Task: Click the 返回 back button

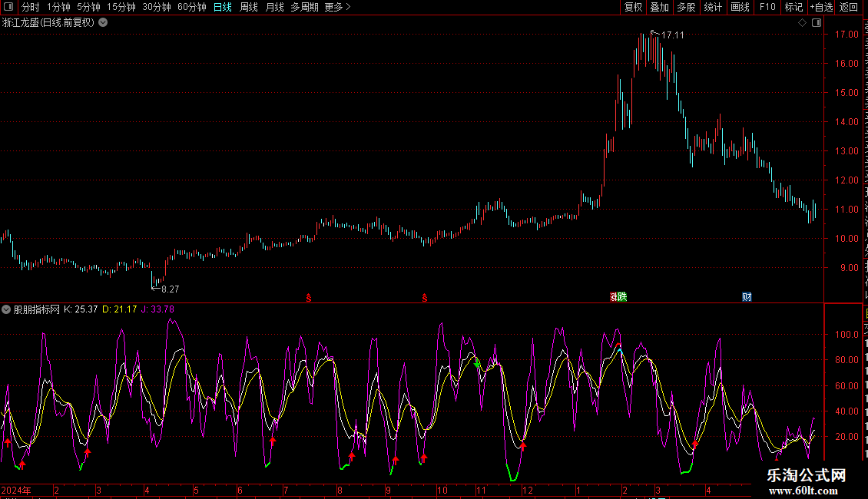Action: [x=849, y=7]
